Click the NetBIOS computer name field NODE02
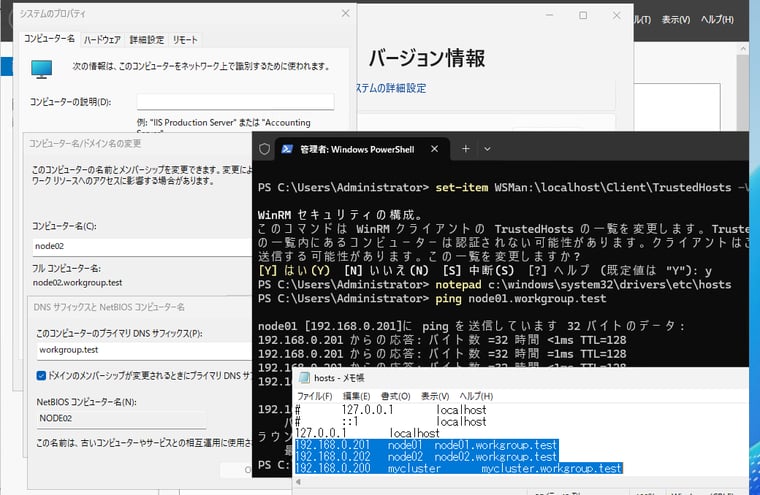The image size is (760, 495). pyautogui.click(x=121, y=418)
